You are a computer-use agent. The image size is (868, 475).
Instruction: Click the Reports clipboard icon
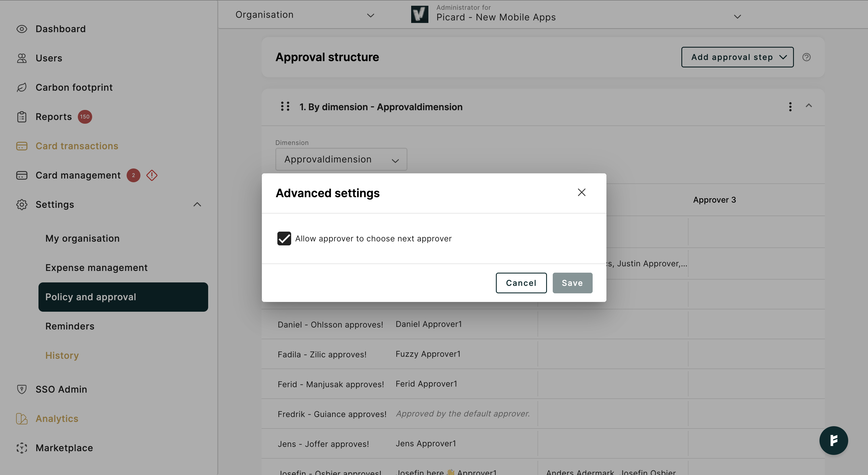[22, 117]
